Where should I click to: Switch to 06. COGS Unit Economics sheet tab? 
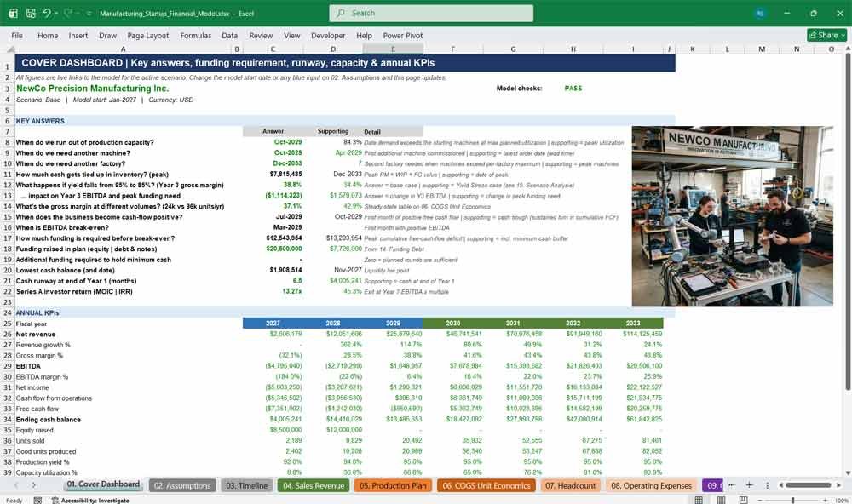point(486,485)
